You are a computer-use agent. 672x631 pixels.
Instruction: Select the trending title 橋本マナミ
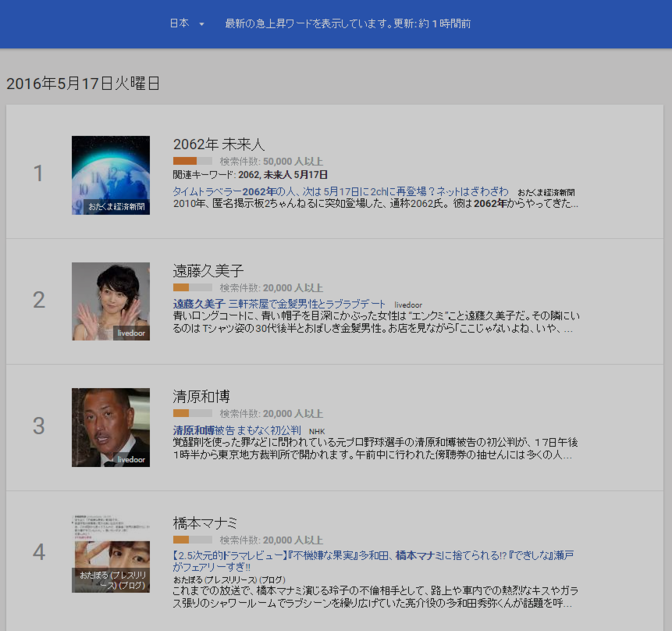205,523
